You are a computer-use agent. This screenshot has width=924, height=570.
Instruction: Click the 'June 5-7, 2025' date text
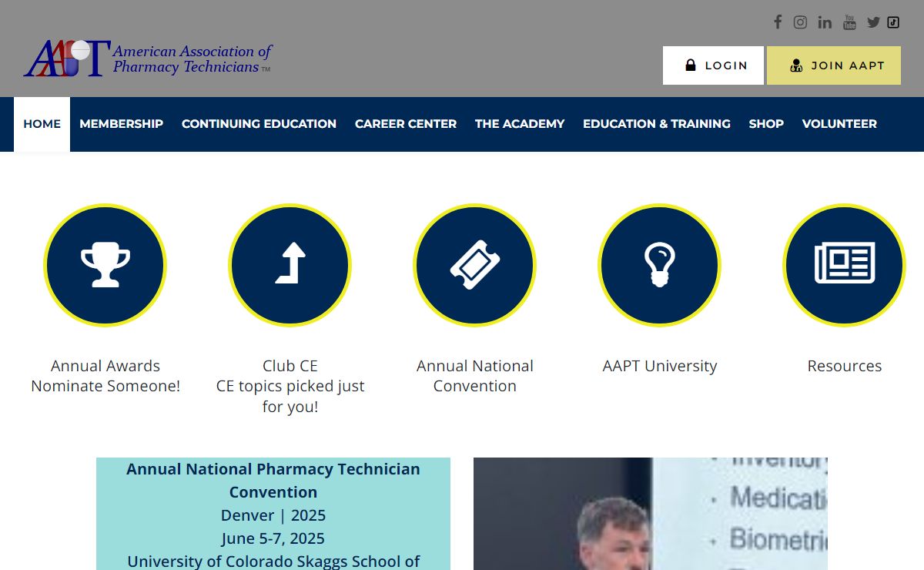[x=273, y=538]
